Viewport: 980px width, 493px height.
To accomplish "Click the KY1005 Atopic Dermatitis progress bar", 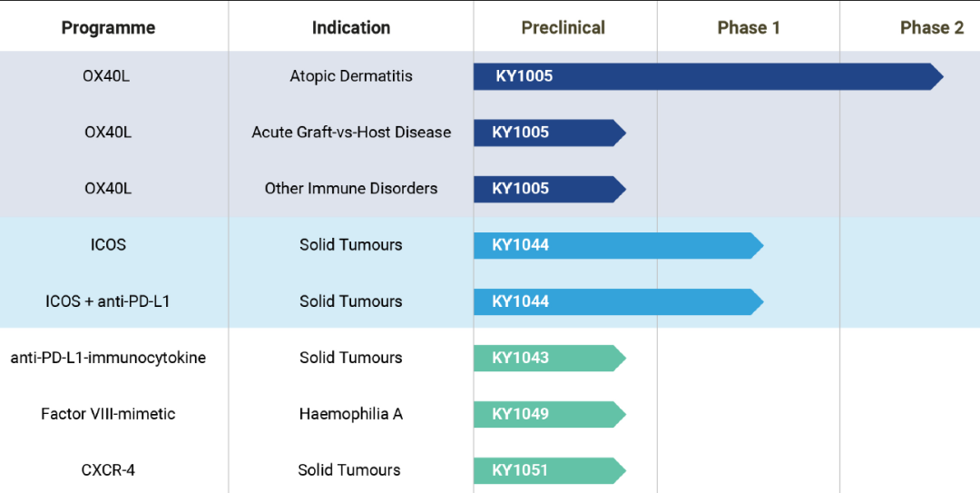I will [708, 76].
